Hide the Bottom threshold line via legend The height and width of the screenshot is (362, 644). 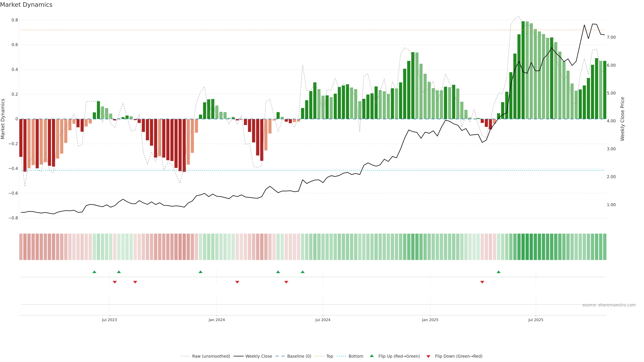click(356, 356)
